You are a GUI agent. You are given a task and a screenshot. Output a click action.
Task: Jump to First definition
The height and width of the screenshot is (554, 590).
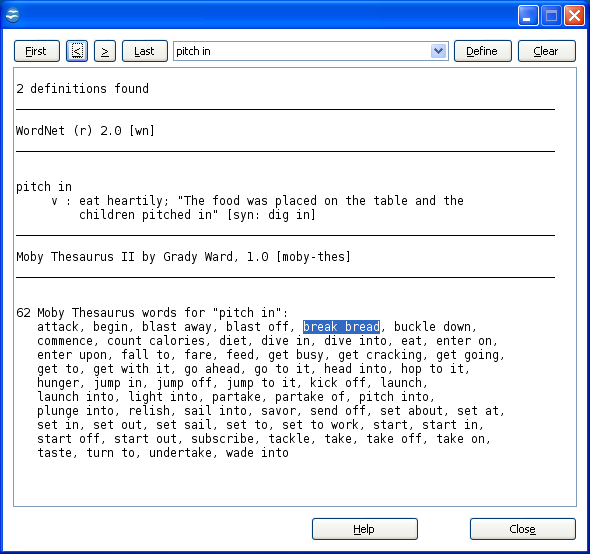[x=37, y=51]
